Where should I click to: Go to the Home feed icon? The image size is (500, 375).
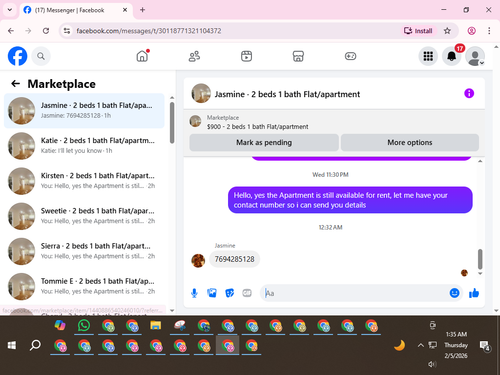[142, 56]
